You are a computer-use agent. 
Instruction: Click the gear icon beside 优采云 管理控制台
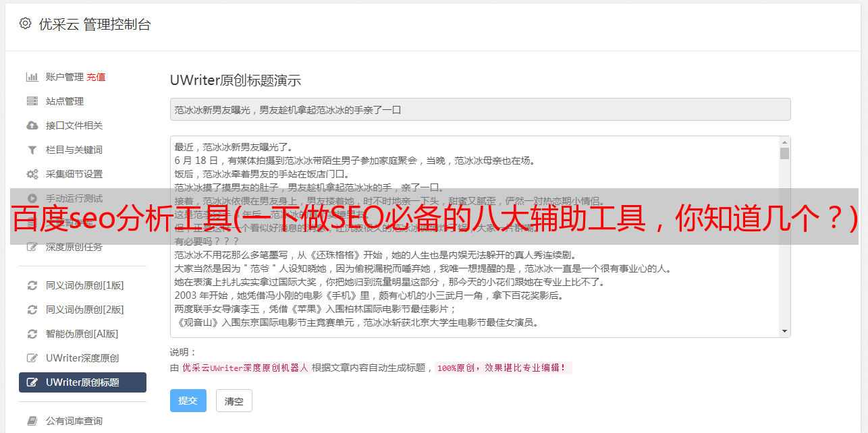(25, 24)
